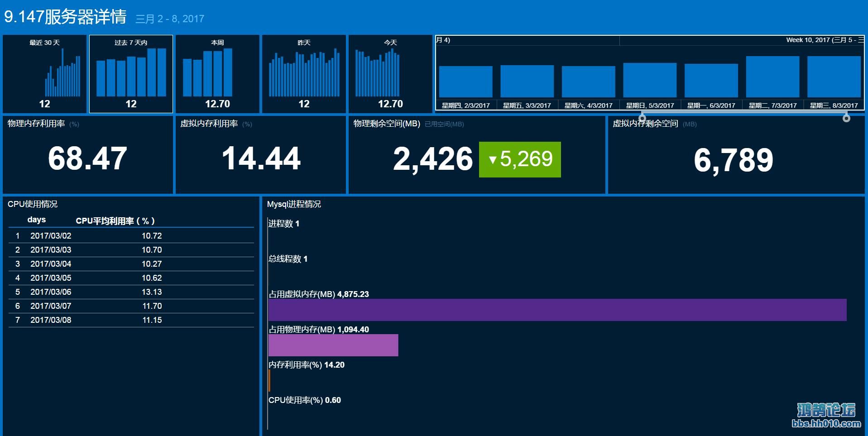
Task: Click the thin orange 内存利用率 bar
Action: 269,380
